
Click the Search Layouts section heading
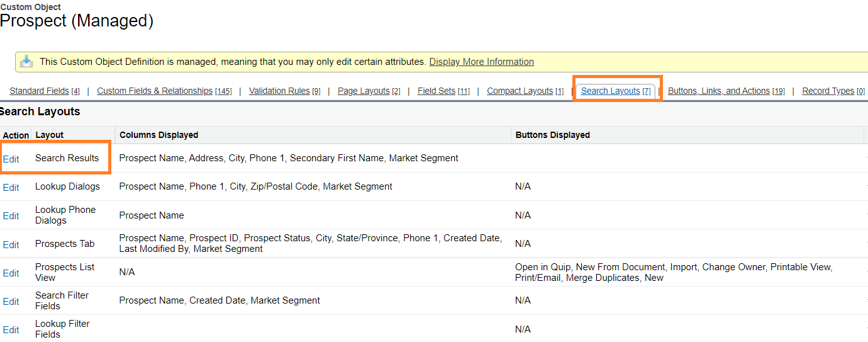tap(40, 111)
